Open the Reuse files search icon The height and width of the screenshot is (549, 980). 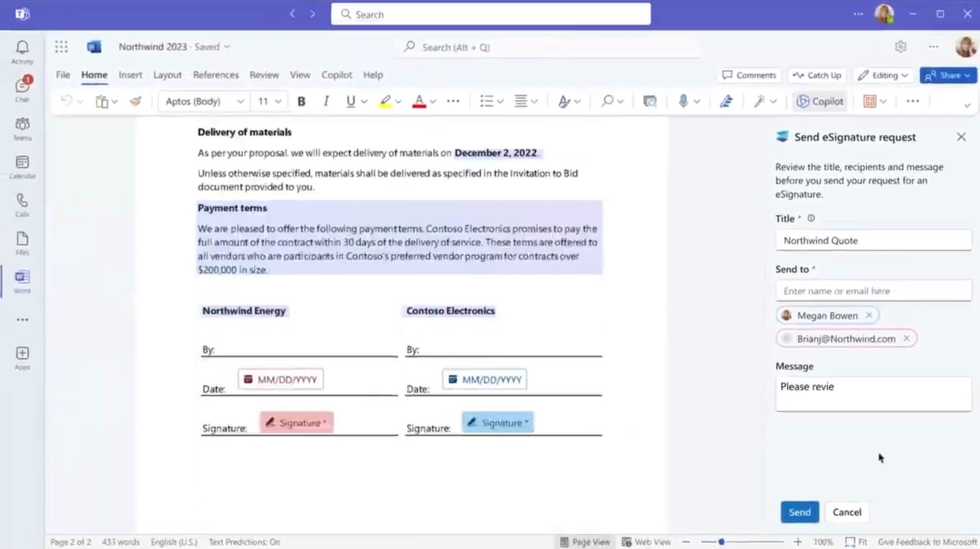(x=650, y=101)
